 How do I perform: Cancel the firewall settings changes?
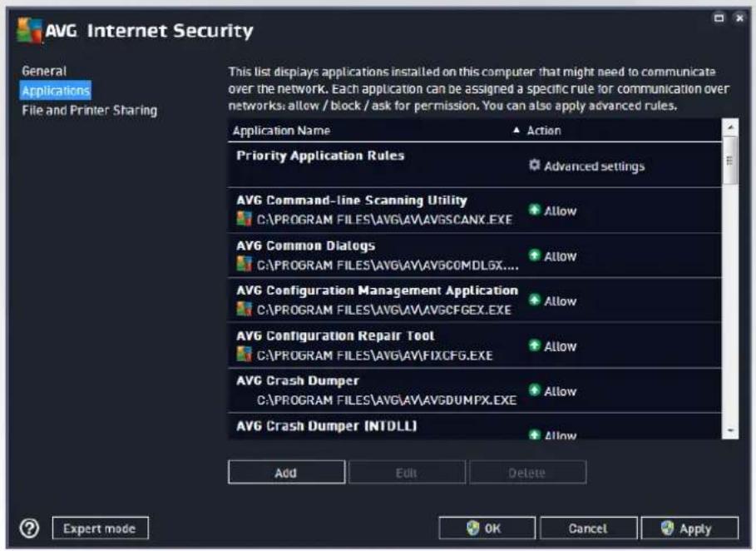(x=588, y=528)
